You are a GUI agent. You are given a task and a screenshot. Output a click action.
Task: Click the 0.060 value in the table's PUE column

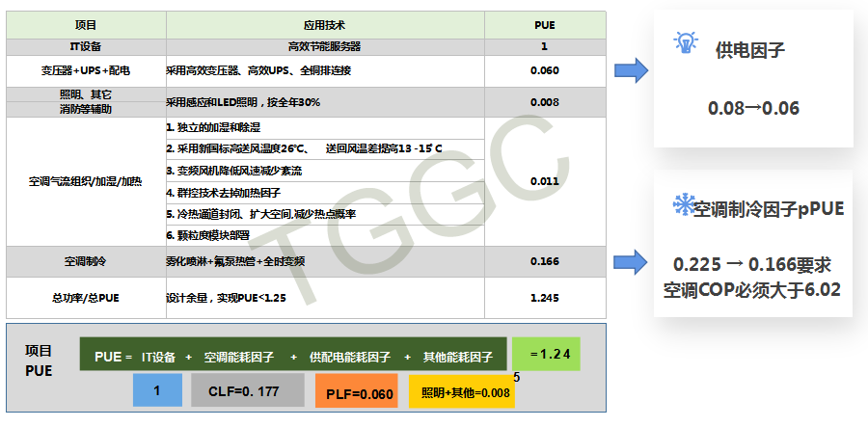tap(545, 70)
